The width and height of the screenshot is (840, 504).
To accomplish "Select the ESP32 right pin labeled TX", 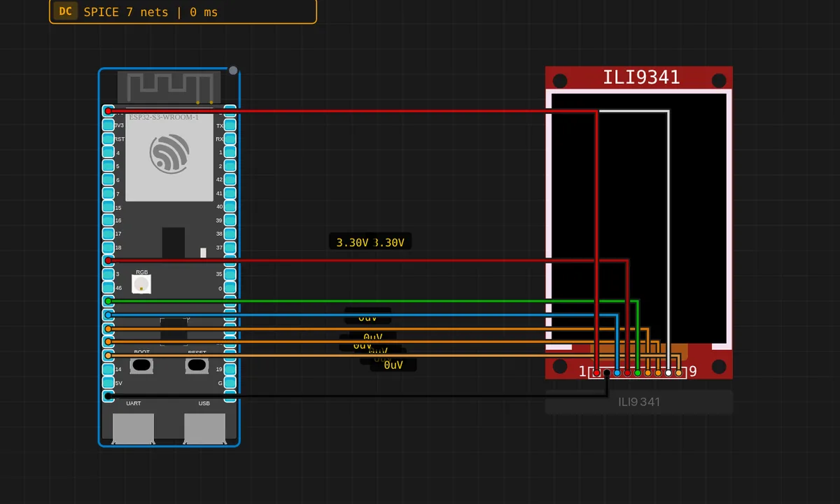I will point(230,125).
